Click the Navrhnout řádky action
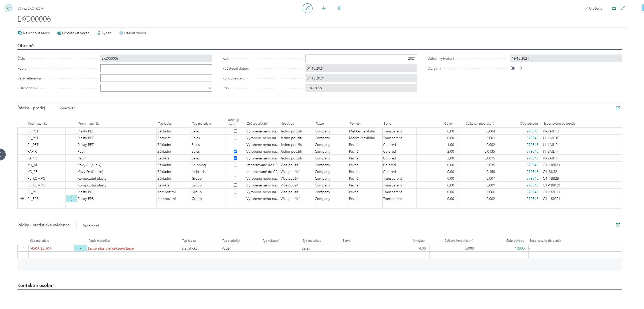The height and width of the screenshot is (309, 644). click(34, 33)
